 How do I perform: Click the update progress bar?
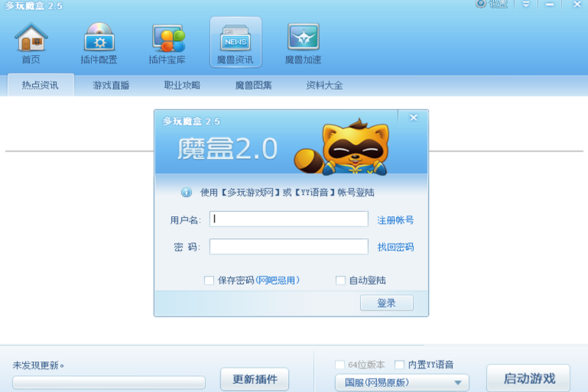point(109,382)
